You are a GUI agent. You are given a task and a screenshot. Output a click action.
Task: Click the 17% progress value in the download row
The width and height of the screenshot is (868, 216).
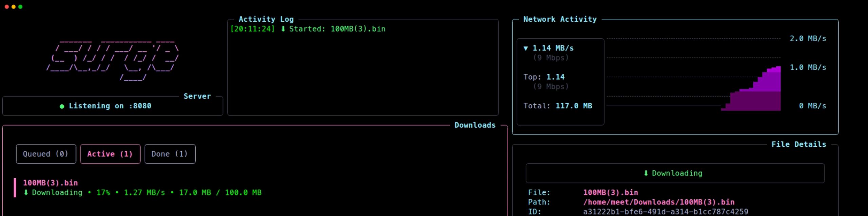(x=103, y=193)
